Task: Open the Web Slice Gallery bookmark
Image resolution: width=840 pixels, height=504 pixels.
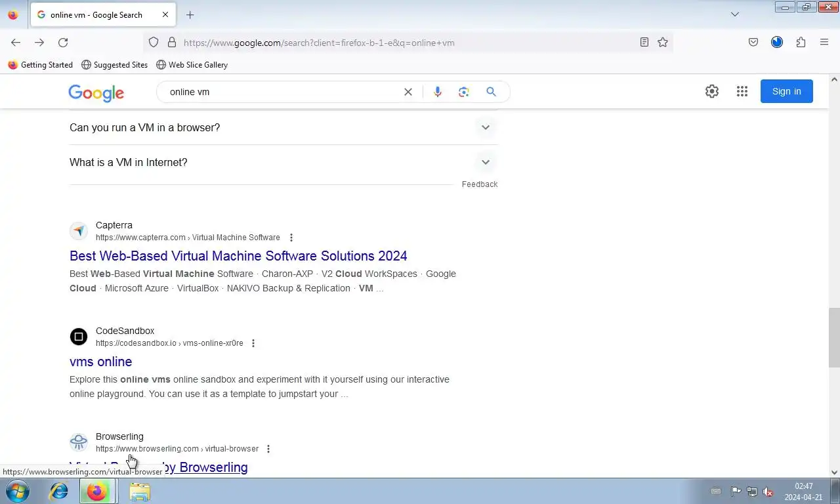Action: click(x=192, y=65)
